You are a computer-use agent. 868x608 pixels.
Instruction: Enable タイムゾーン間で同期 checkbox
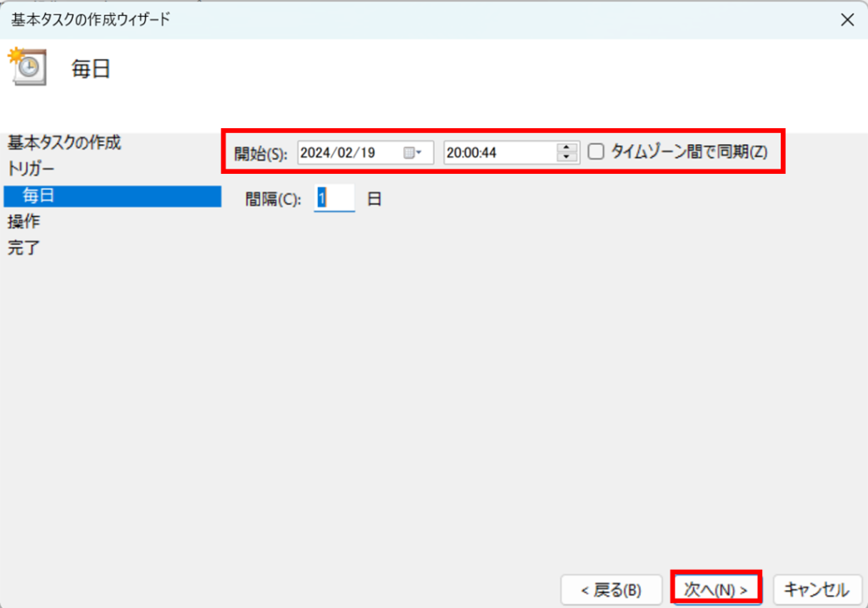click(596, 152)
